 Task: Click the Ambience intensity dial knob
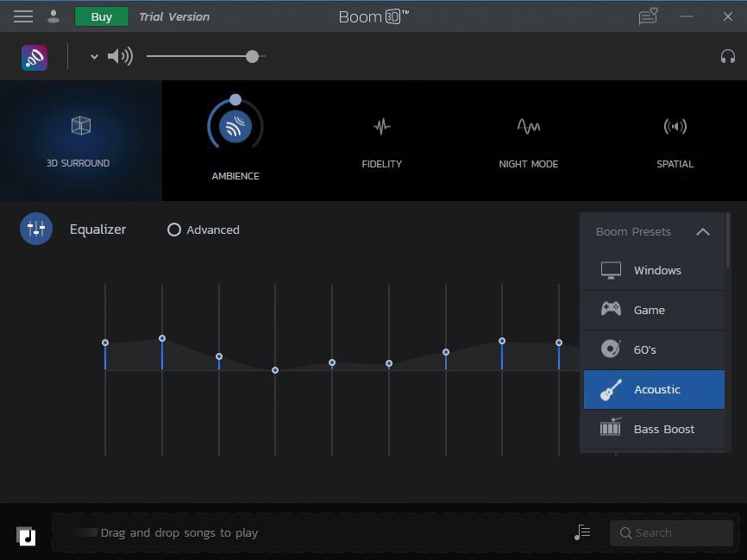point(235,99)
